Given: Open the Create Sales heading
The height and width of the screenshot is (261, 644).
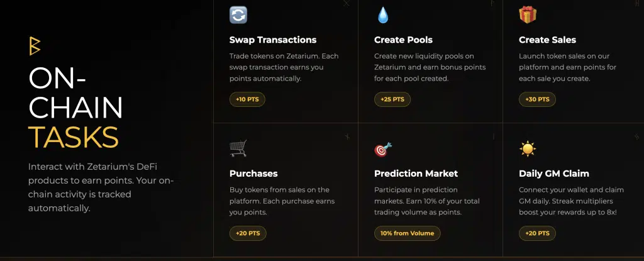Looking at the screenshot, I should coord(547,40).
